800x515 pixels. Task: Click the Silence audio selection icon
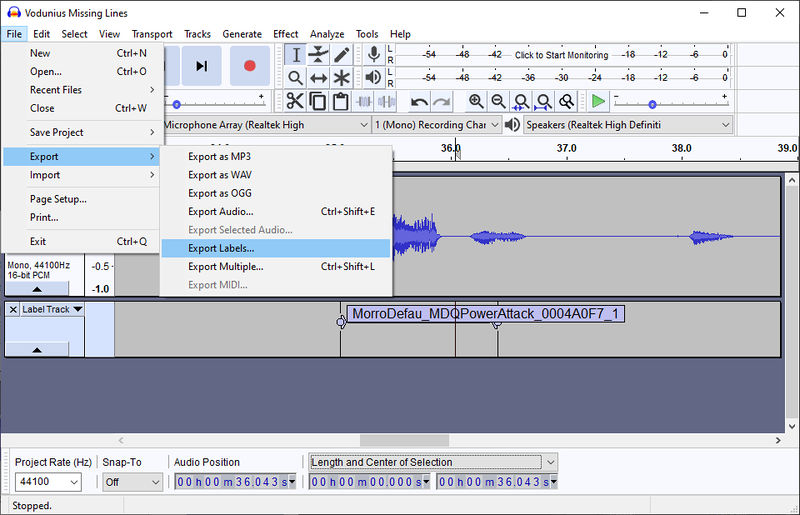pos(386,101)
